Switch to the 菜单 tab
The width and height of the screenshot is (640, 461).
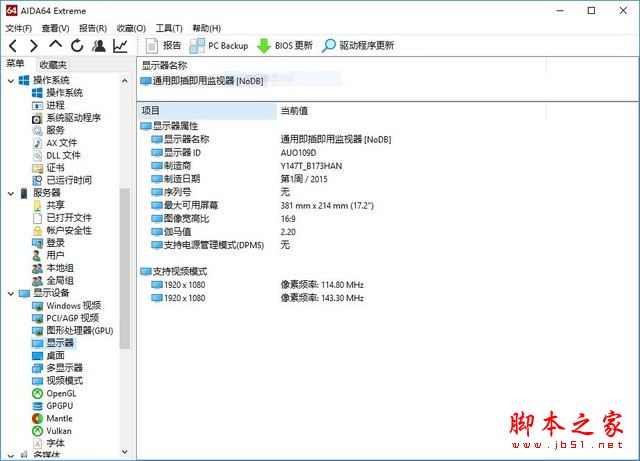[15, 64]
